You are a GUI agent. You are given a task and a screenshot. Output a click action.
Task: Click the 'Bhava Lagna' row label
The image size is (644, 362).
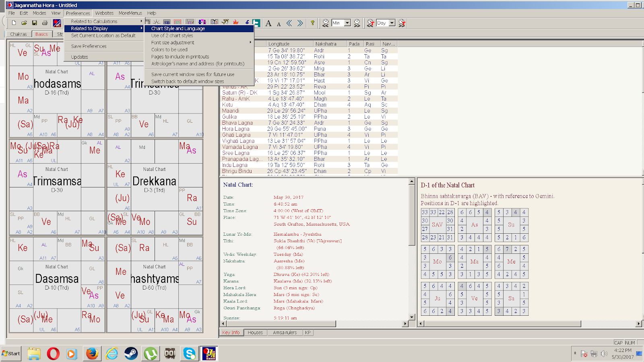coord(237,123)
